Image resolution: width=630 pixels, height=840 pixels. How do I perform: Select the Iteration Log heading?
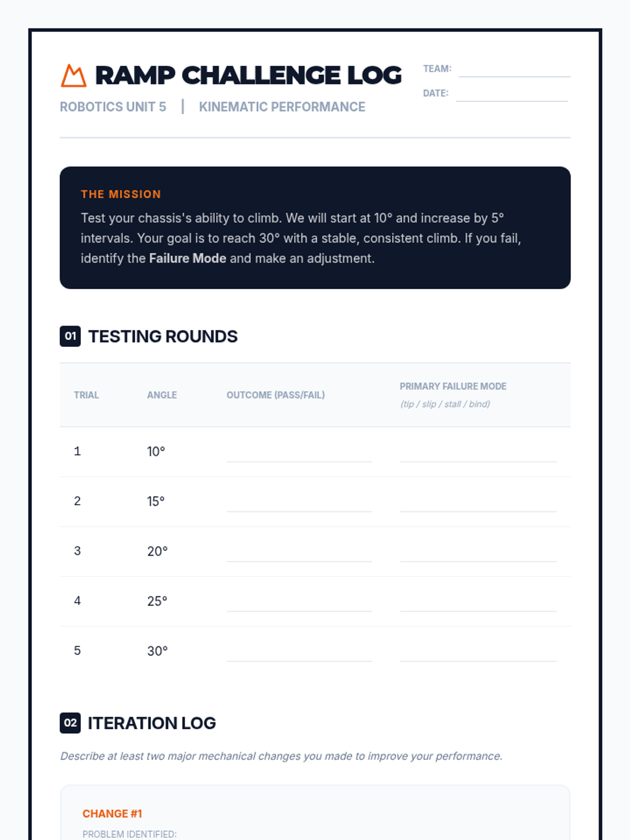coord(152,723)
